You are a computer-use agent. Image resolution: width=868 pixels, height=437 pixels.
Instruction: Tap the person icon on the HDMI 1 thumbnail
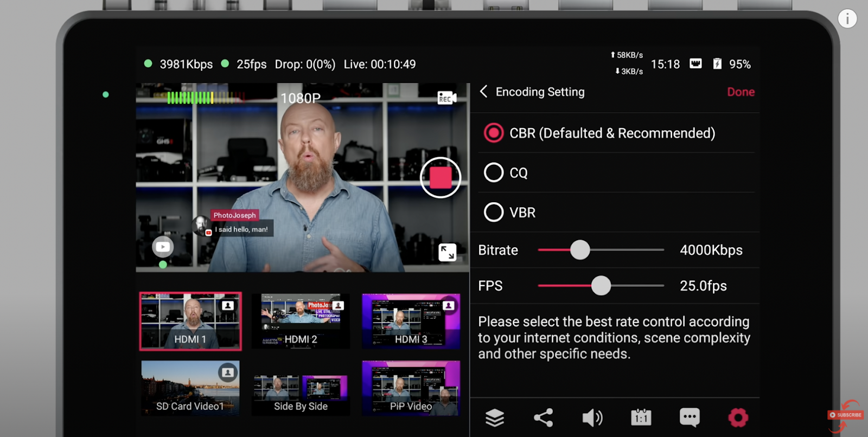228,306
